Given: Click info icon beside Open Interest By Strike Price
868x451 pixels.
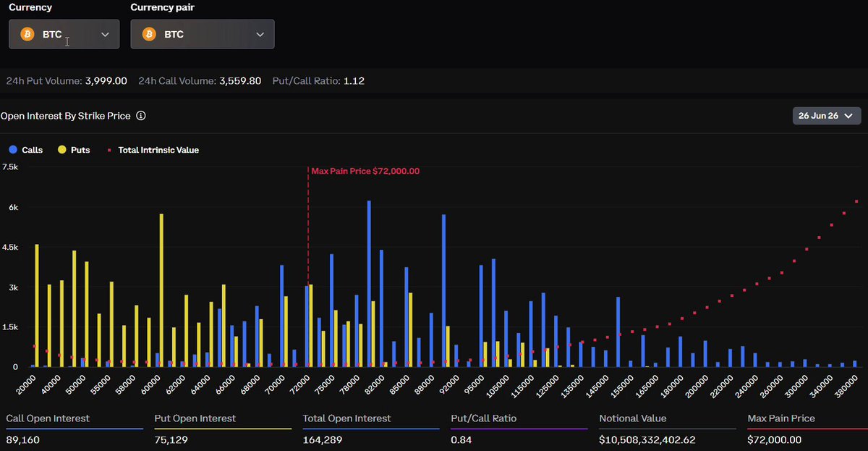Looking at the screenshot, I should 141,116.
